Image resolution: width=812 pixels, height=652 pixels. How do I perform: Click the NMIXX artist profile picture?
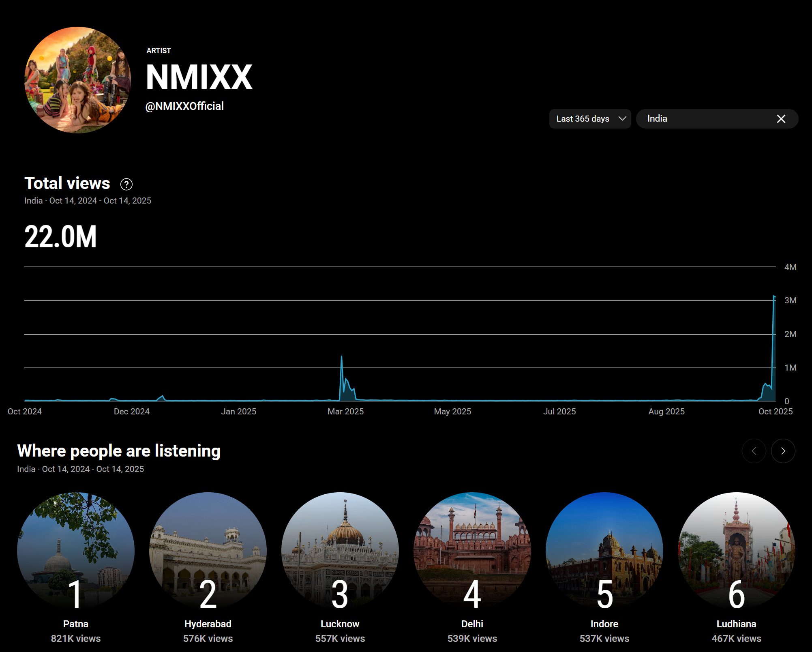pyautogui.click(x=78, y=80)
